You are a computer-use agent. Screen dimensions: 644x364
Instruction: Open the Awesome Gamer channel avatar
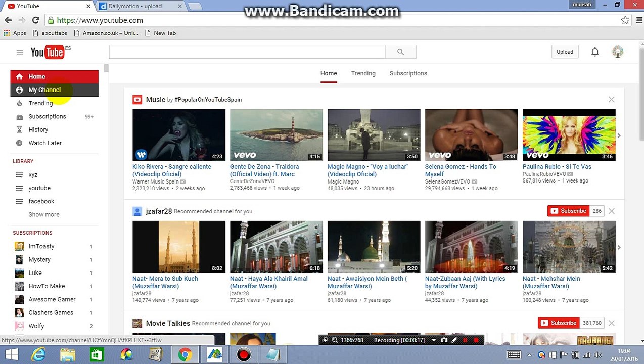(x=19, y=299)
